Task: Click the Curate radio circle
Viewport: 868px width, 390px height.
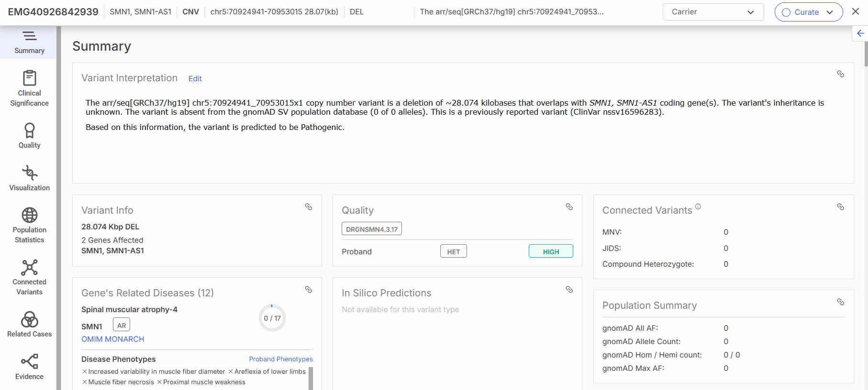Action: point(786,12)
